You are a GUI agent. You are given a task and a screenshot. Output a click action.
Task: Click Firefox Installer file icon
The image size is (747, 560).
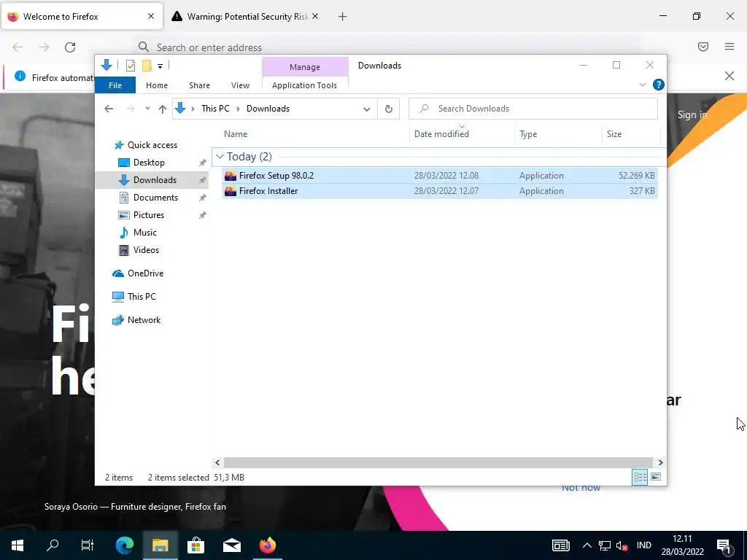231,191
